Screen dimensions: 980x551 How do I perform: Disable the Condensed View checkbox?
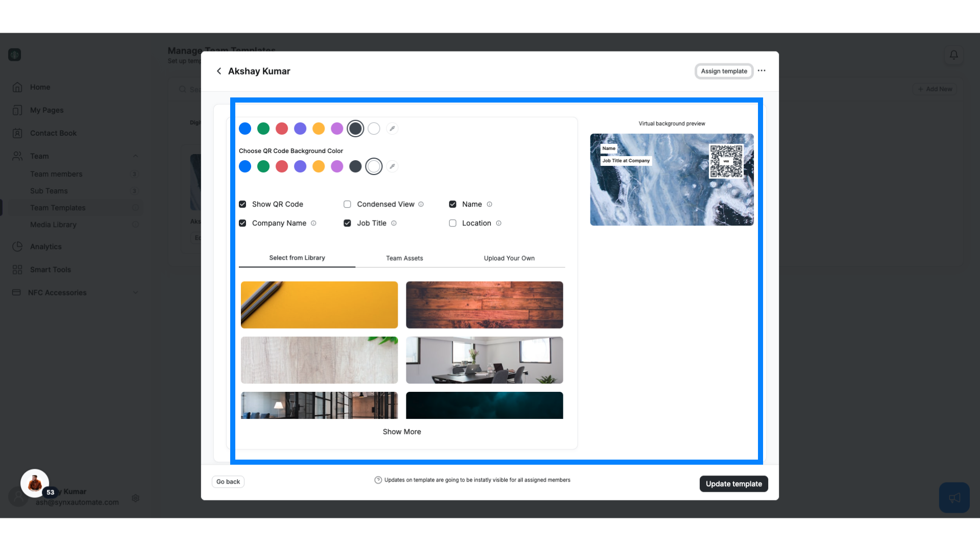click(347, 204)
